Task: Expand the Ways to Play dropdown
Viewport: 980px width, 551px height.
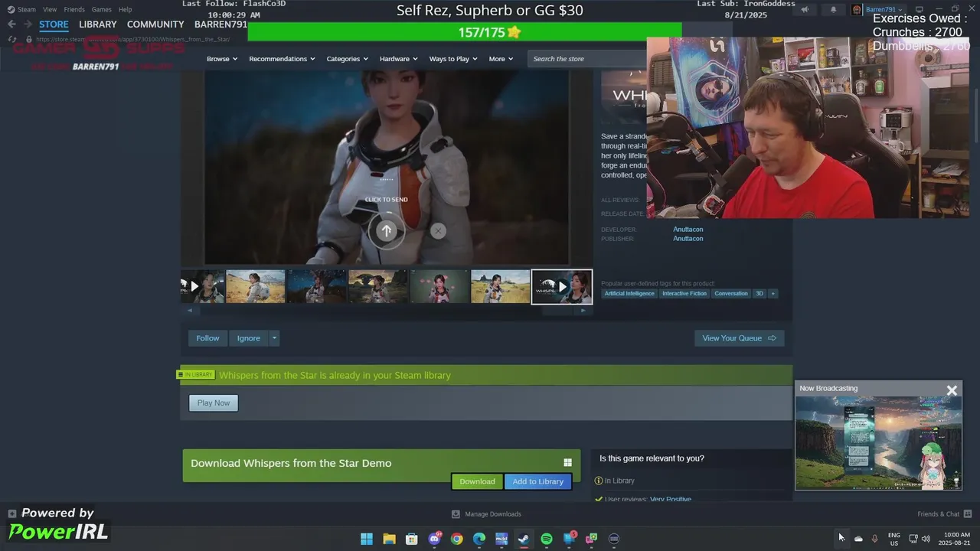Action: point(453,59)
